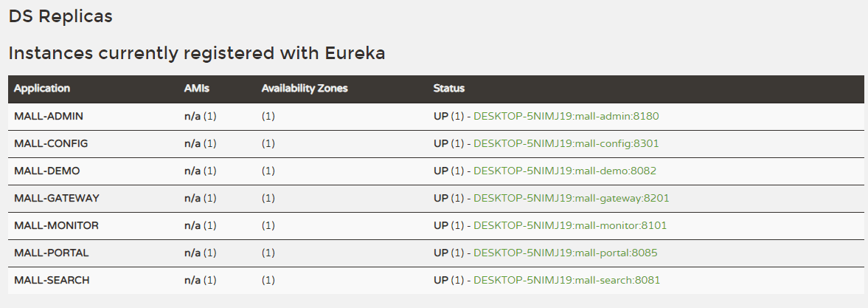Follow the mall-monitor:8101 instance link
Viewport: 868px width, 308px height.
coord(569,225)
